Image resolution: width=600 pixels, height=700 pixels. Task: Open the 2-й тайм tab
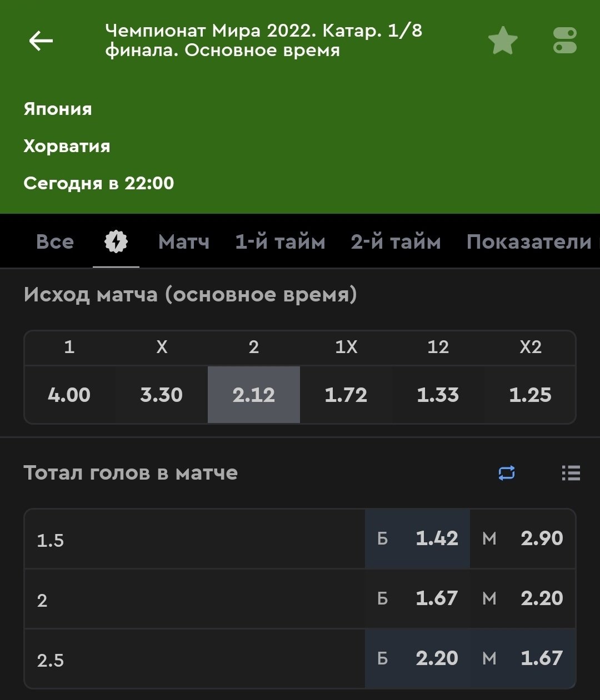coord(396,242)
